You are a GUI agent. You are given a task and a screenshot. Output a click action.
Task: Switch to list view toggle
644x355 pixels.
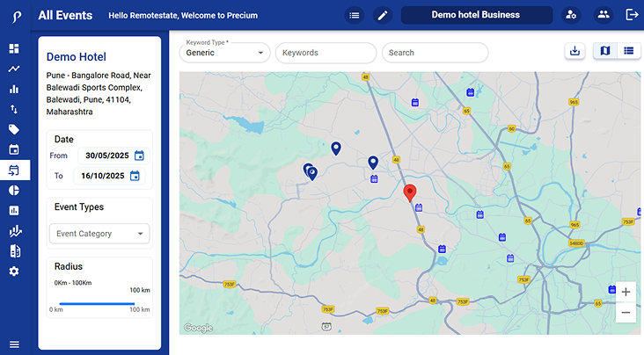(x=628, y=51)
